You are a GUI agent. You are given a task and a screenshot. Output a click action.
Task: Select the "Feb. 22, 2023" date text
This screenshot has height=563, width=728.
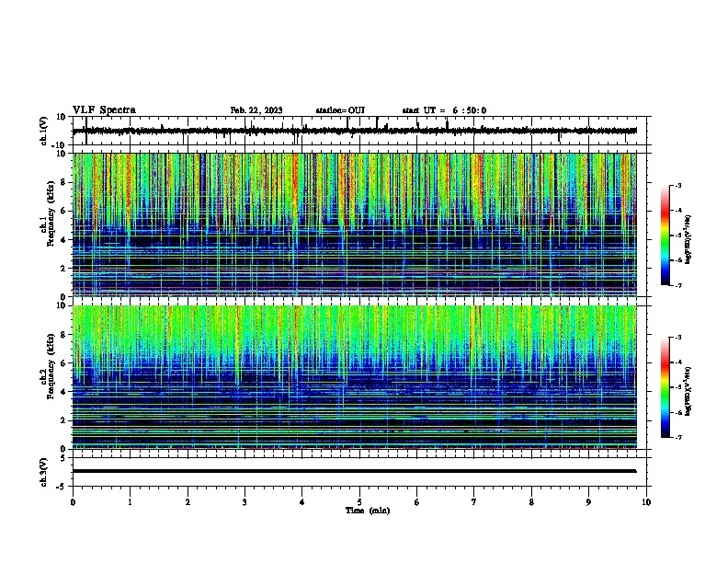click(256, 110)
